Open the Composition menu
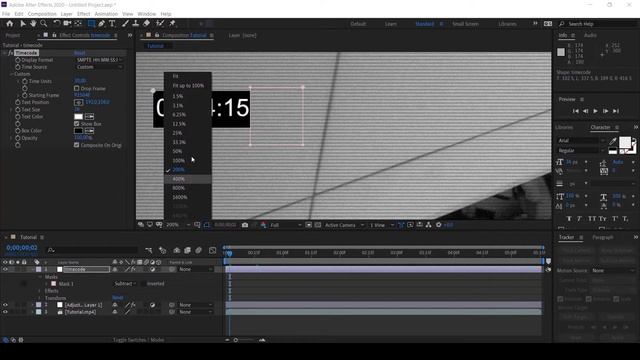Viewport: 640px width, 360px height. tap(42, 14)
